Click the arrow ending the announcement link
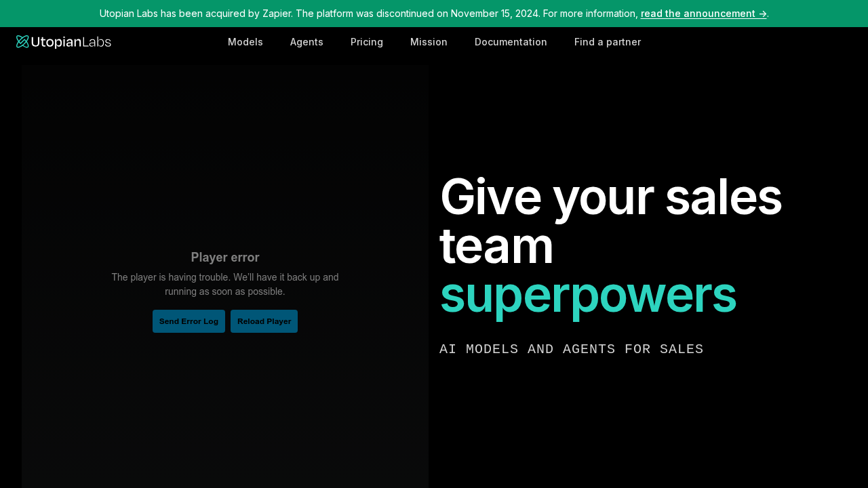Image resolution: width=868 pixels, height=488 pixels. click(762, 14)
